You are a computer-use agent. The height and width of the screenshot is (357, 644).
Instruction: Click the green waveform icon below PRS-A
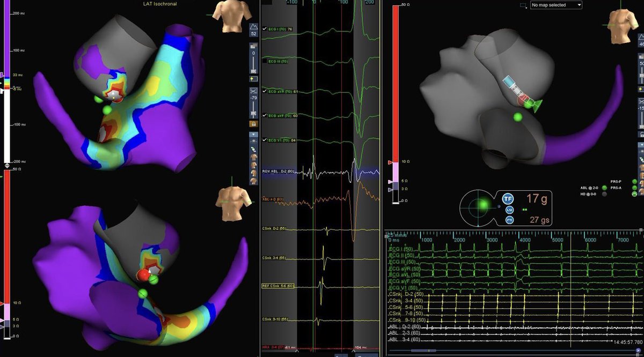[x=634, y=194]
